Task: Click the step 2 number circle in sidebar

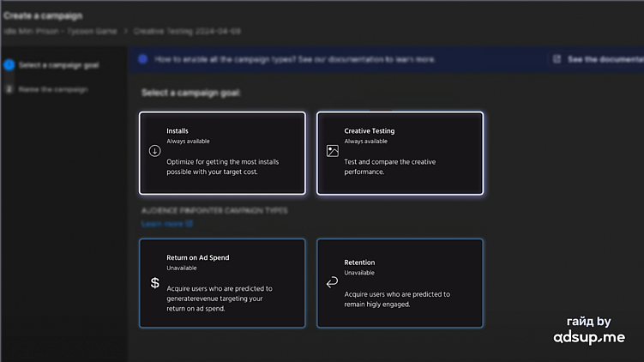Action: click(x=9, y=88)
